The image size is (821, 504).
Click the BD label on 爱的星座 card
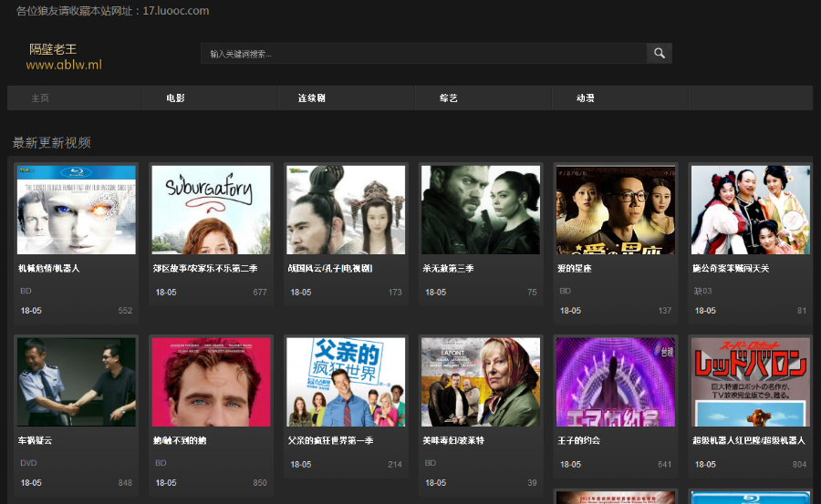(x=565, y=291)
